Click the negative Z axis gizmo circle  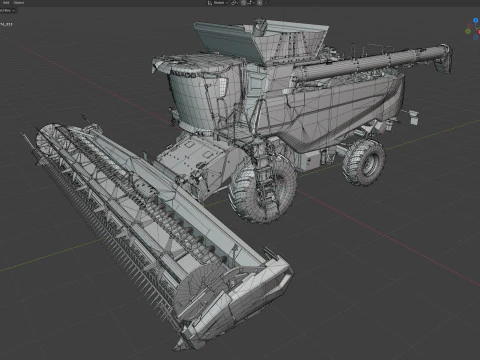point(476,37)
